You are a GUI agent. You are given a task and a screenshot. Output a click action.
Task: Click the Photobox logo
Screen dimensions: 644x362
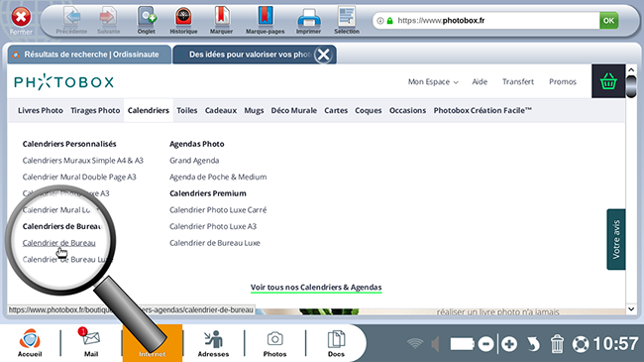[x=63, y=82]
